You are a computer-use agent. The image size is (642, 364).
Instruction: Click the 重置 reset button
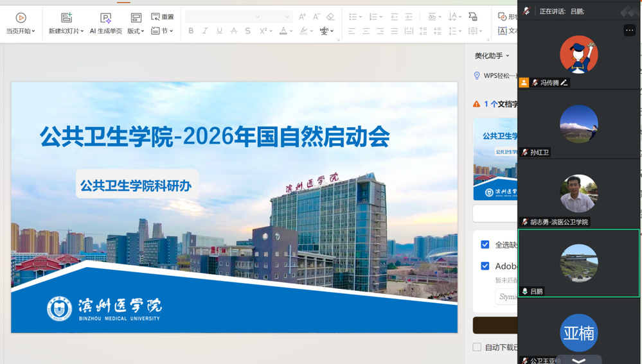tap(163, 17)
